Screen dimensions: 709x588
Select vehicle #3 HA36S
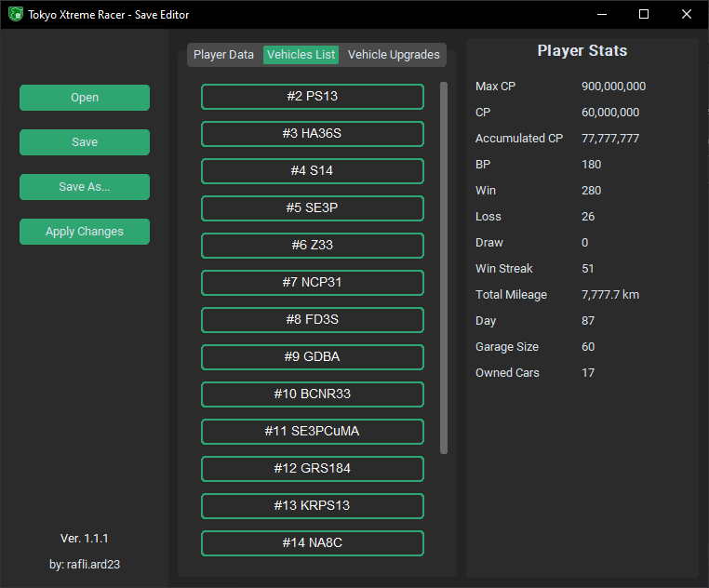313,134
